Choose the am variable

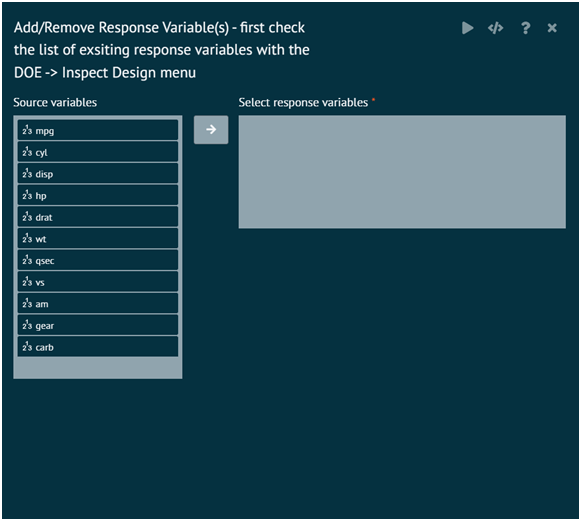click(98, 303)
